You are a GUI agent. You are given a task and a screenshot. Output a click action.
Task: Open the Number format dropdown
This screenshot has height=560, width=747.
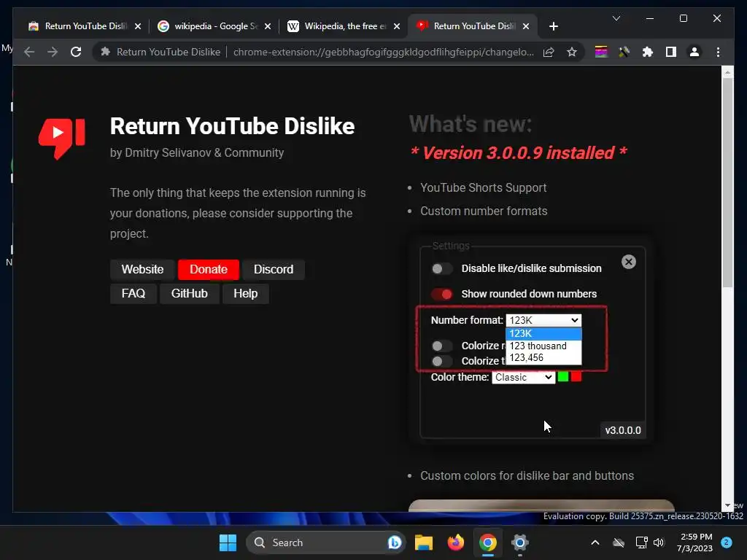543,320
